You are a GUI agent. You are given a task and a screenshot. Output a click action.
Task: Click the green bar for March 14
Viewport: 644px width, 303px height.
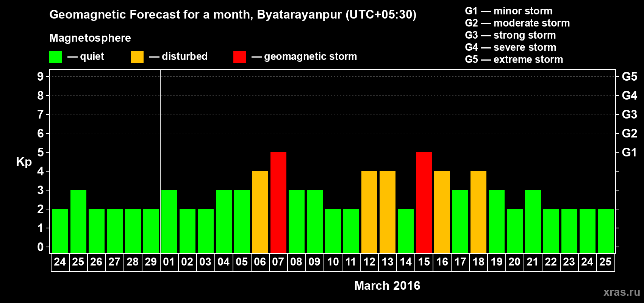point(406,231)
